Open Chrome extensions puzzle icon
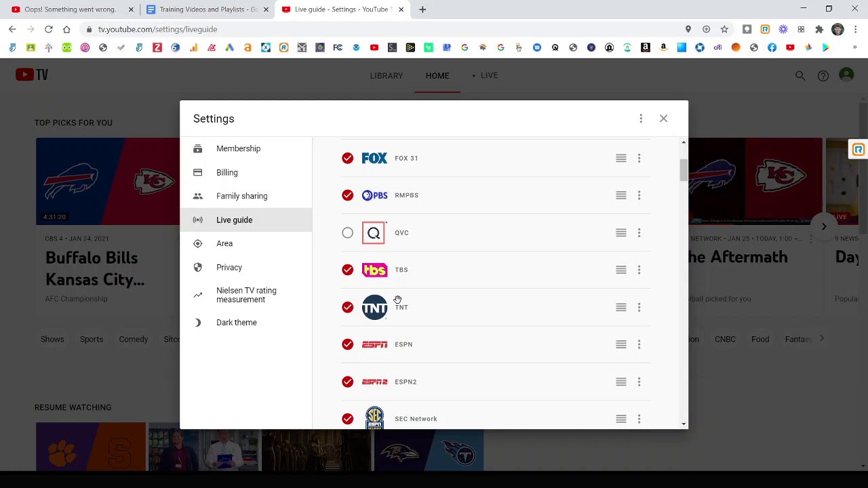Screen dimensions: 868x488 pyautogui.click(x=819, y=29)
